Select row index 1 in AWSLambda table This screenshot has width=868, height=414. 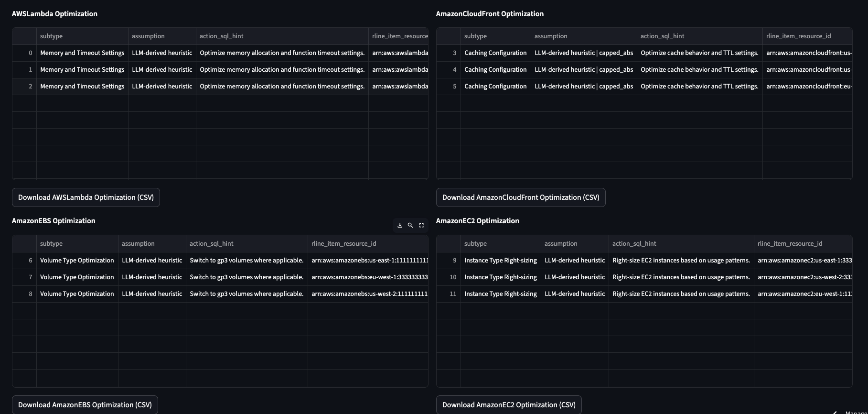(24, 70)
